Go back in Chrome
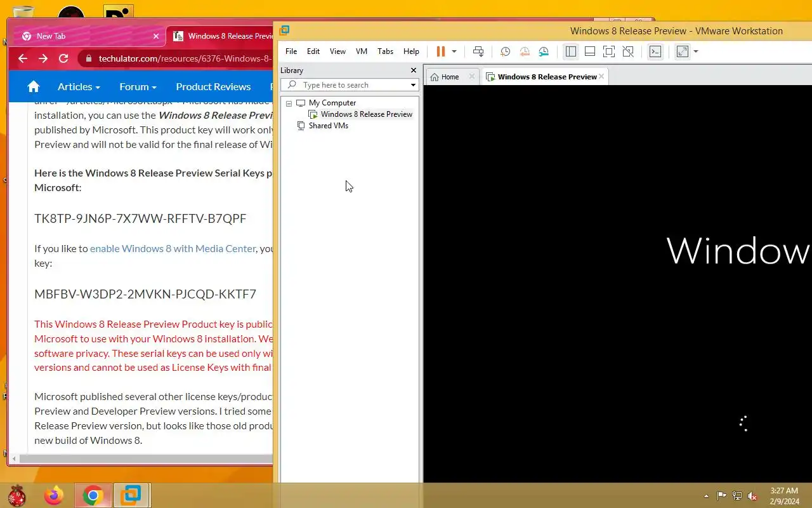The image size is (812, 508). click(x=23, y=58)
